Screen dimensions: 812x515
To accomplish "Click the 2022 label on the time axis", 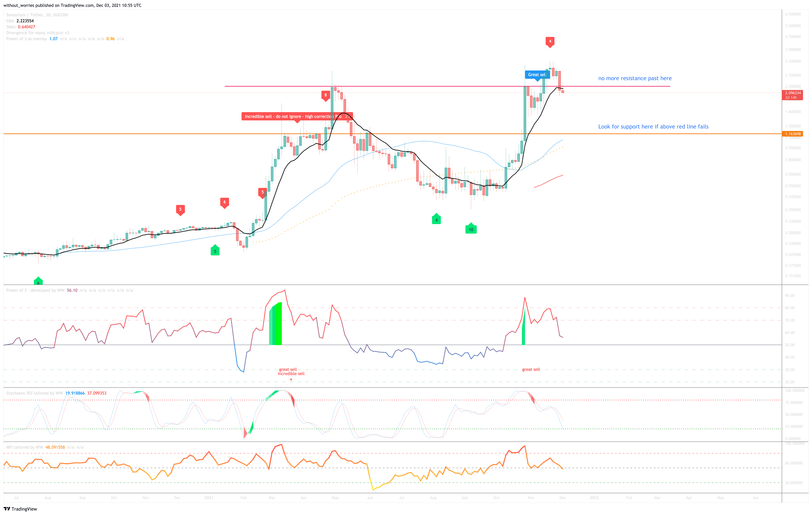I will (595, 498).
